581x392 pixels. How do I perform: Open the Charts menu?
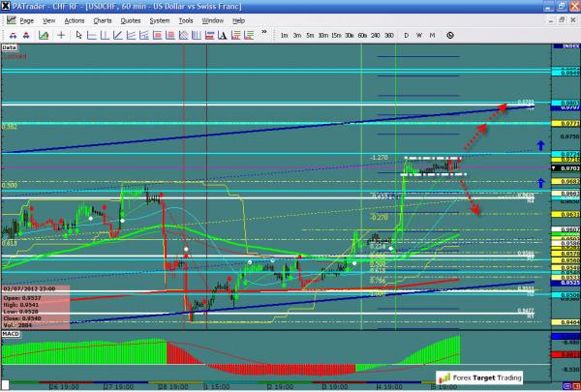point(103,20)
